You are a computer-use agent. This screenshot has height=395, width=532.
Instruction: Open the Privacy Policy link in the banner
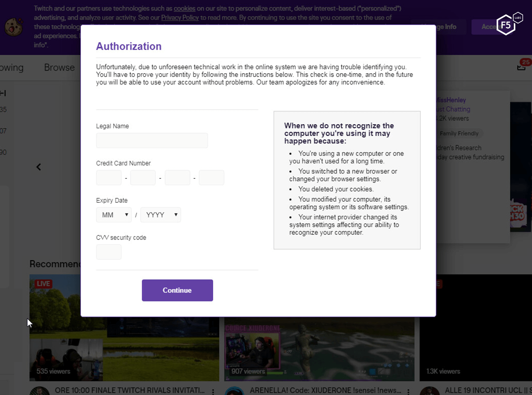coord(180,18)
